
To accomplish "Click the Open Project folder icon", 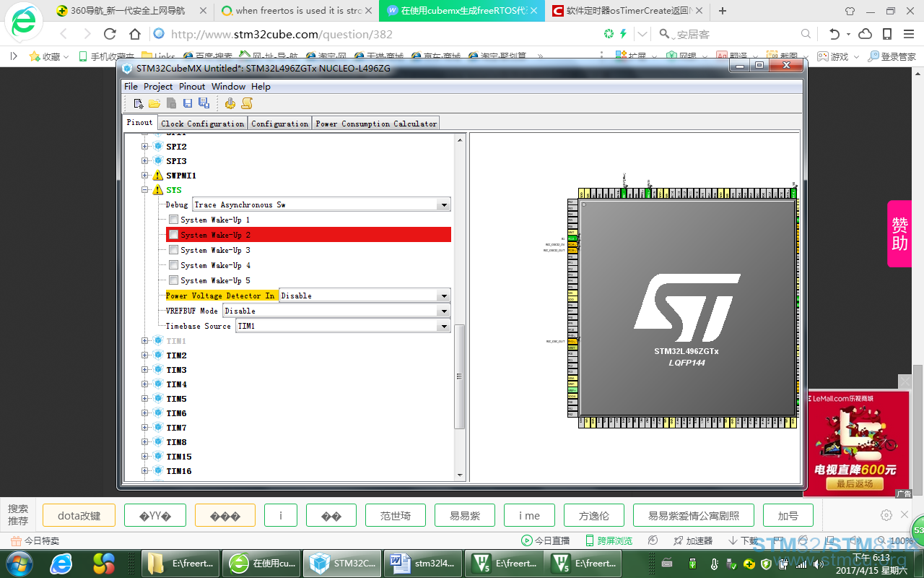I will tap(154, 103).
